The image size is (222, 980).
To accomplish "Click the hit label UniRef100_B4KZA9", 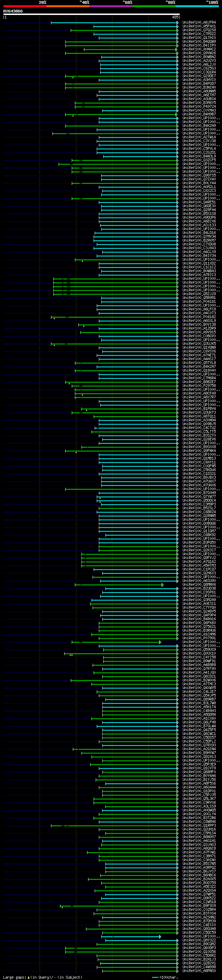I will click(x=199, y=125).
